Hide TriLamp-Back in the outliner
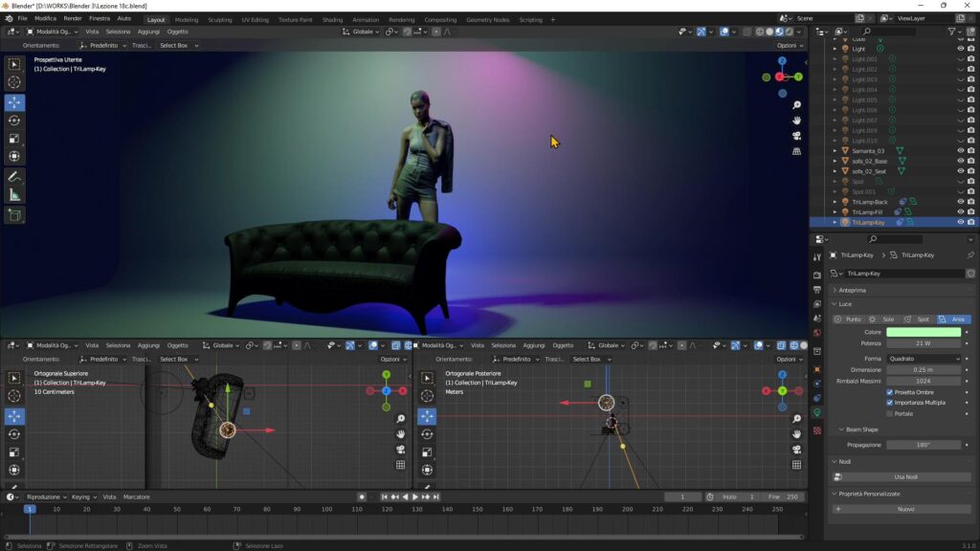Image resolution: width=980 pixels, height=551 pixels. (961, 202)
